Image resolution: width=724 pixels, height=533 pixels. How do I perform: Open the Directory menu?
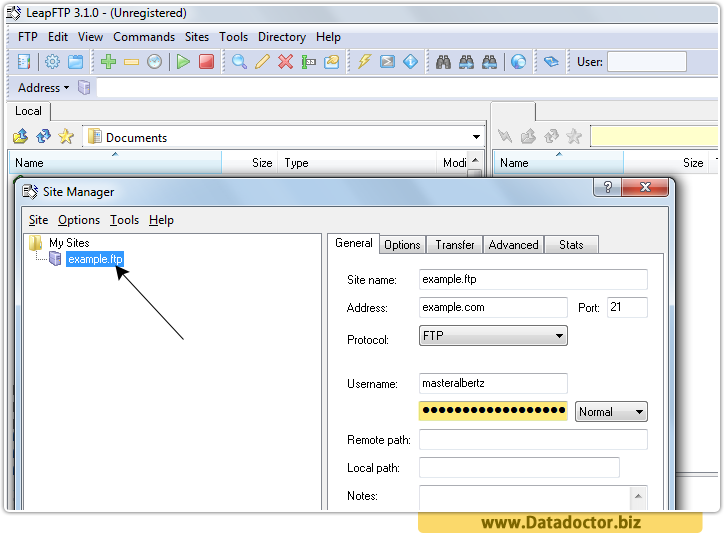coord(282,37)
